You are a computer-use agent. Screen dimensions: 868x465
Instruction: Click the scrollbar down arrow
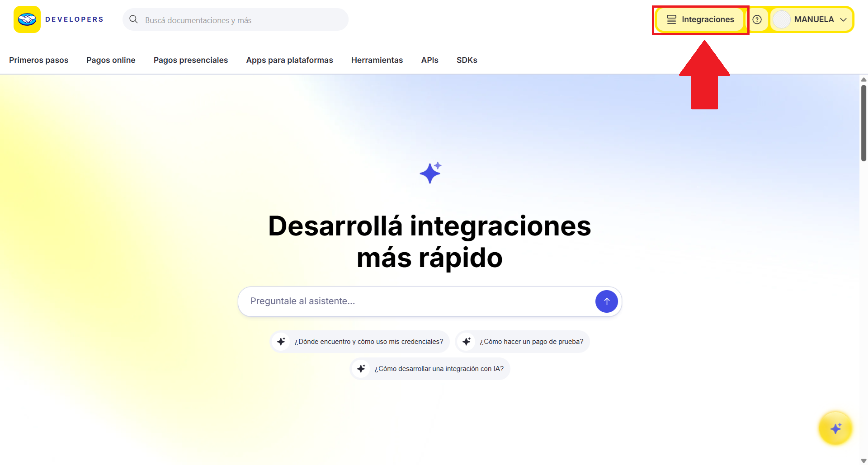point(864,460)
